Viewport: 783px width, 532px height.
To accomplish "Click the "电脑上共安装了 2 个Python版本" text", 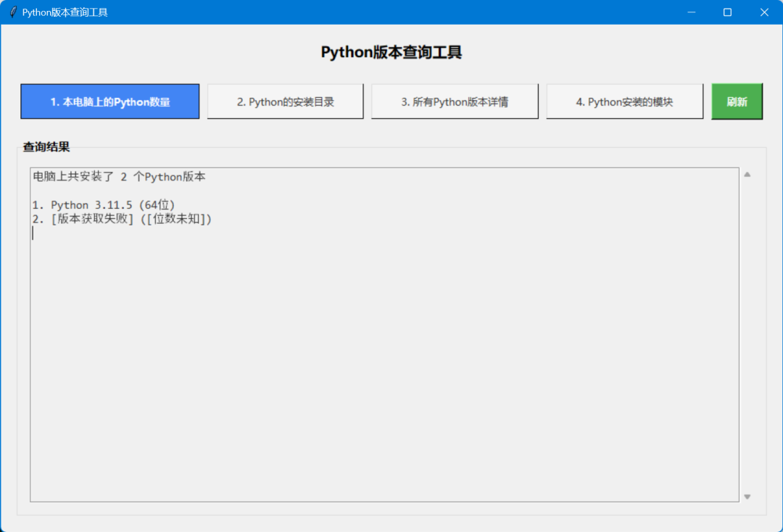I will tap(118, 176).
